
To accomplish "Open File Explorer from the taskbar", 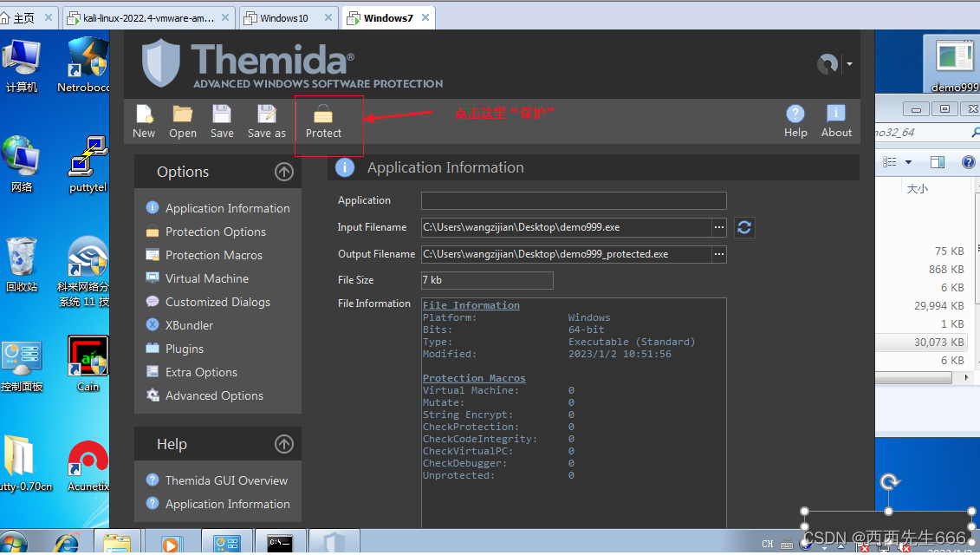I will [x=117, y=543].
